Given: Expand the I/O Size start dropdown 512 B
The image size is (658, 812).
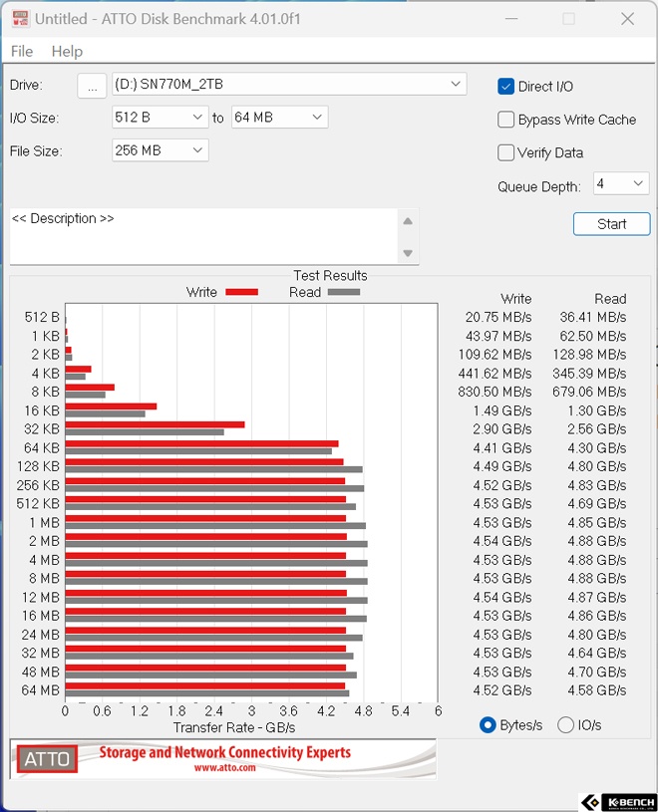Looking at the screenshot, I should 161,117.
